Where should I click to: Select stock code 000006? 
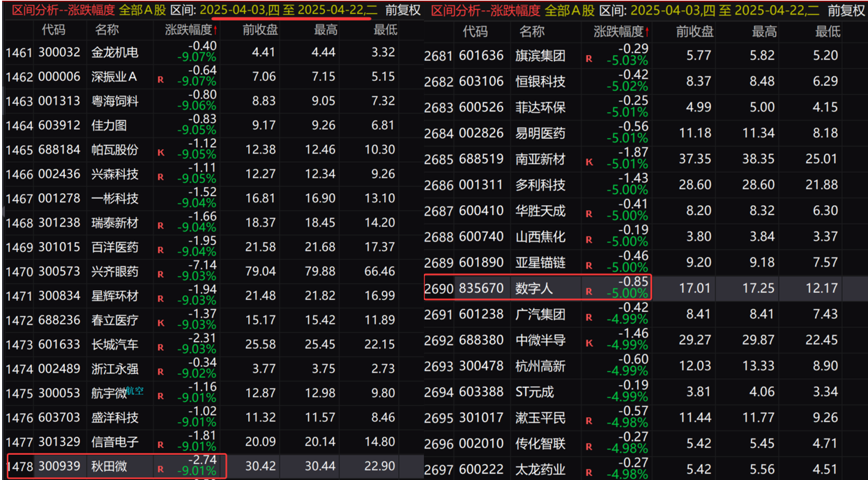click(x=60, y=77)
